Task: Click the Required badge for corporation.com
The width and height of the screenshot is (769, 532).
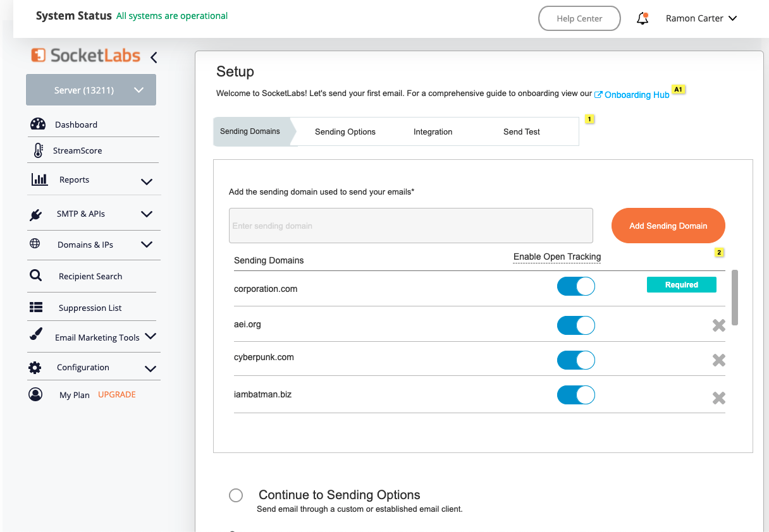Action: [682, 285]
